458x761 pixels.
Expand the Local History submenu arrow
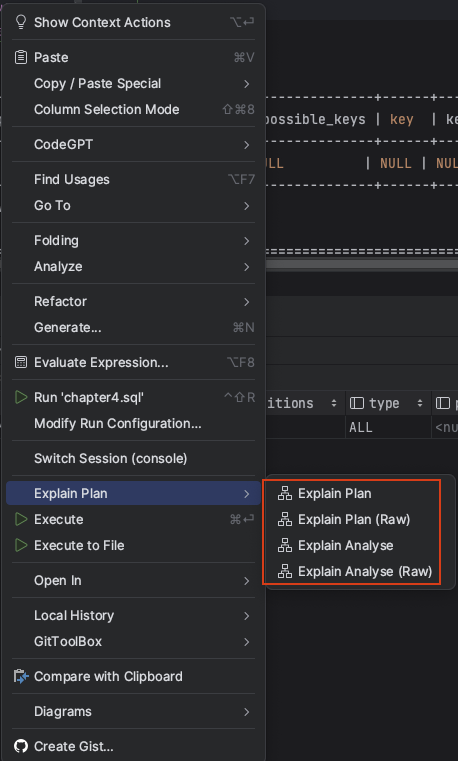[247, 616]
